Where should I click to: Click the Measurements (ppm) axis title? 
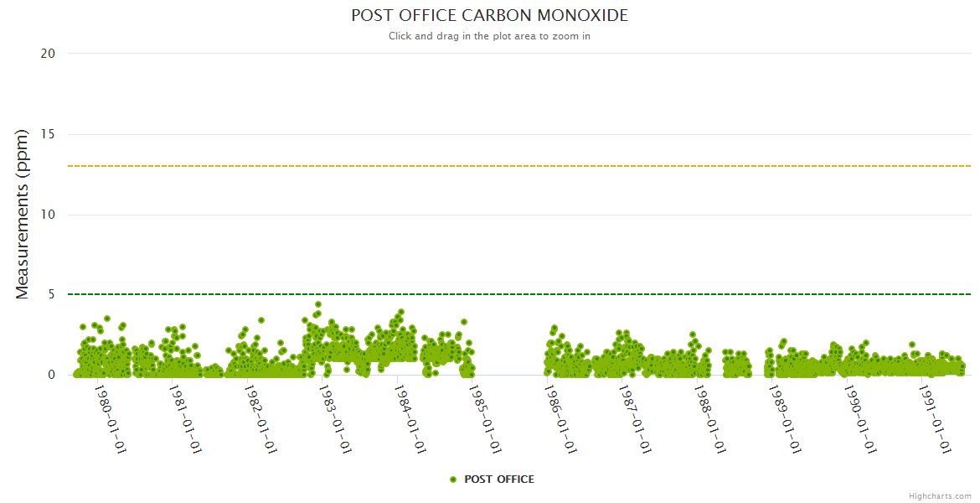click(23, 214)
